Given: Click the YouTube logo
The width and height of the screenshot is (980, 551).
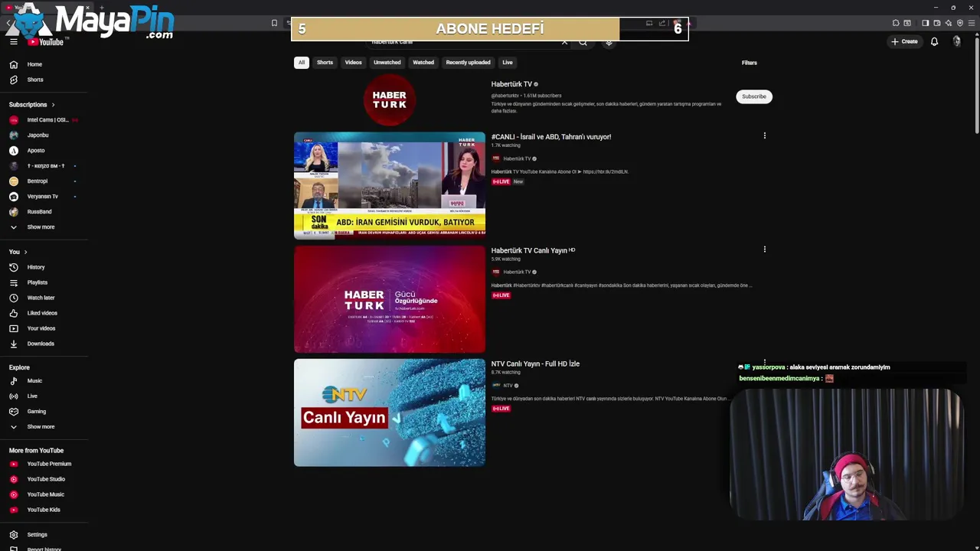Looking at the screenshot, I should click(x=47, y=42).
